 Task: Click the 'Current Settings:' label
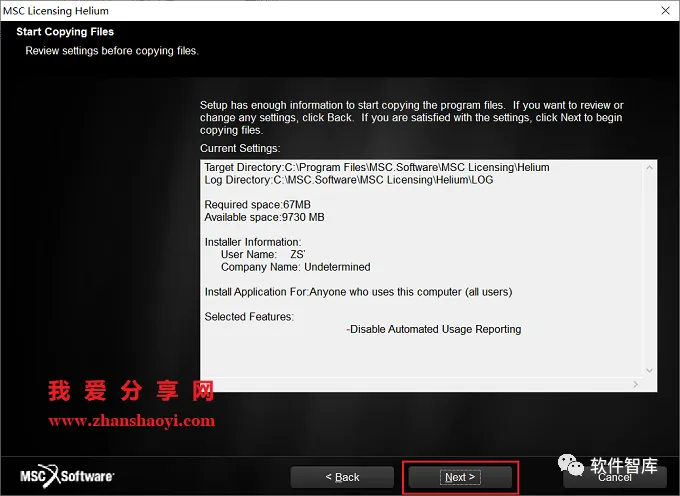tap(240, 148)
